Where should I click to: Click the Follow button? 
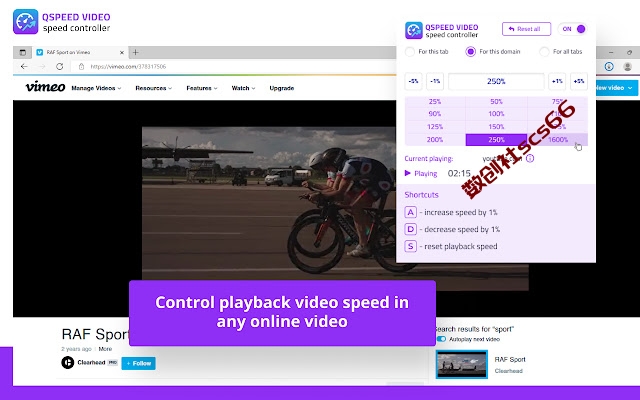pyautogui.click(x=138, y=363)
